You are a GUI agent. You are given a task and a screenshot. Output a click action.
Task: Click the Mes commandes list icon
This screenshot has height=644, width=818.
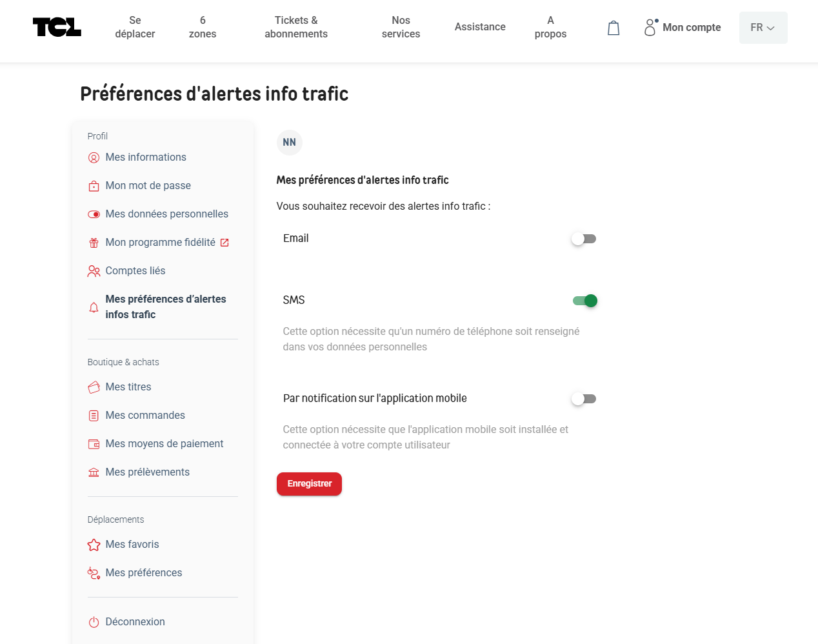pos(94,416)
